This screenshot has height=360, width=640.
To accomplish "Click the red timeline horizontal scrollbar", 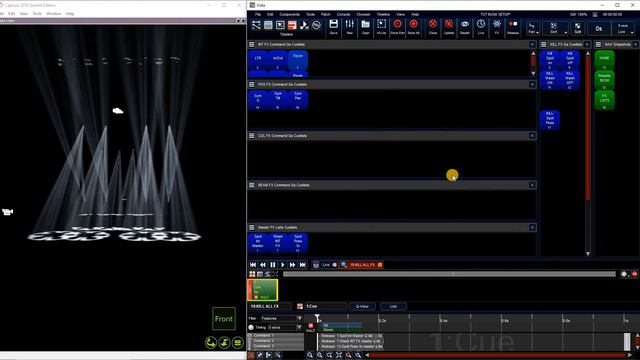I will click(x=498, y=356).
